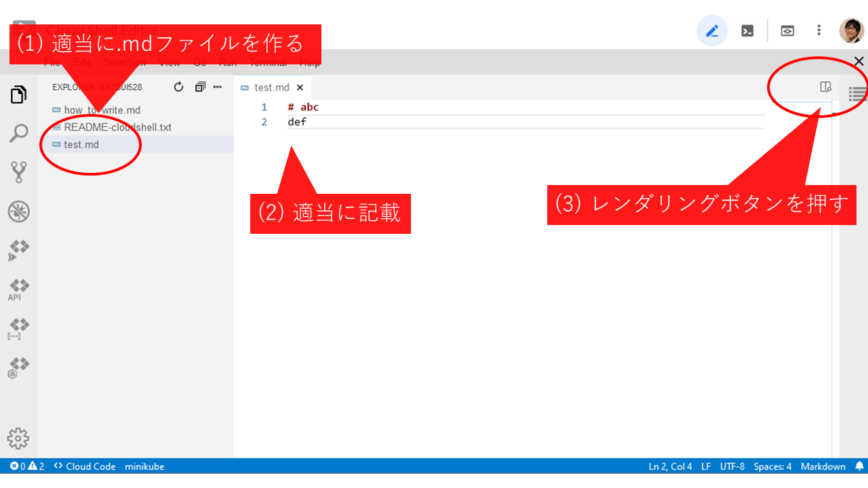
Task: Click the Cloud Code API sidebar icon
Action: (x=18, y=288)
